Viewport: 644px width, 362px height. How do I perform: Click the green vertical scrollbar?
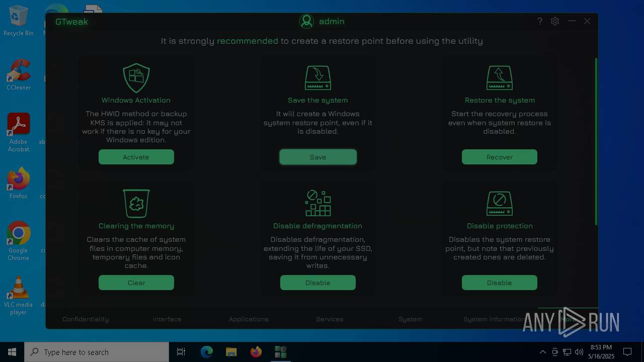pyautogui.click(x=596, y=141)
